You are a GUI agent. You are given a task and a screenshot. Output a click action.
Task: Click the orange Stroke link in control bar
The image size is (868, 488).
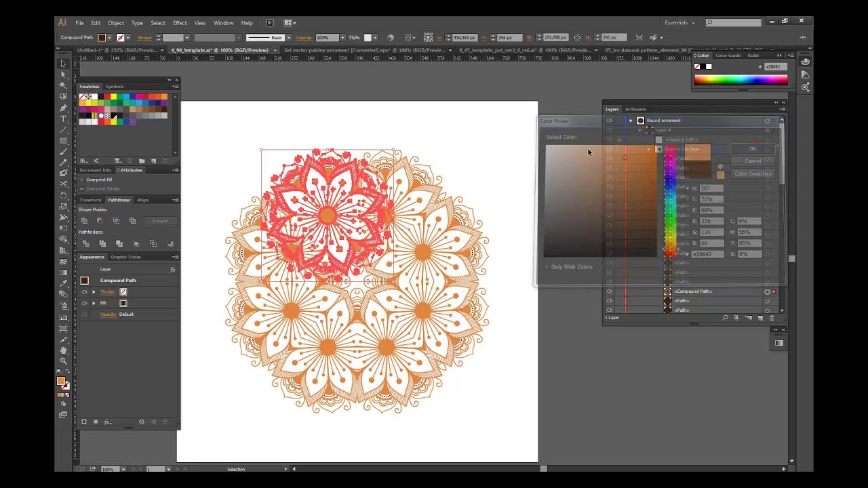144,38
